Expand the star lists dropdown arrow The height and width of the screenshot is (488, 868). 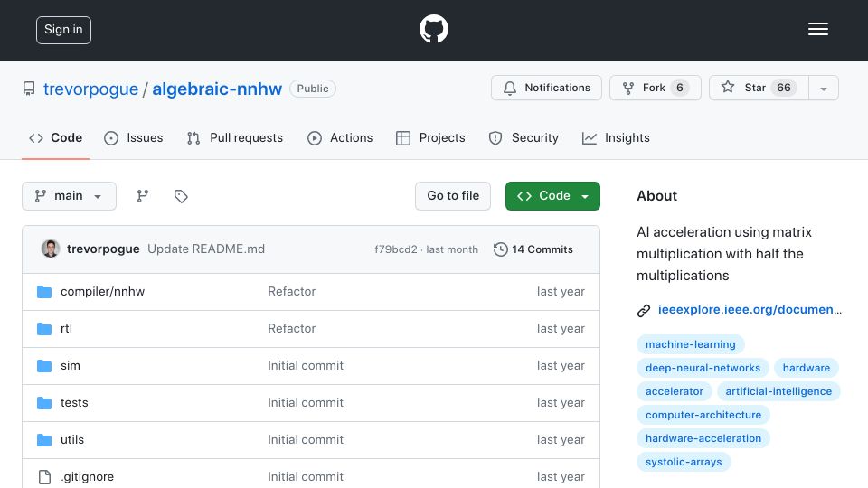click(823, 89)
